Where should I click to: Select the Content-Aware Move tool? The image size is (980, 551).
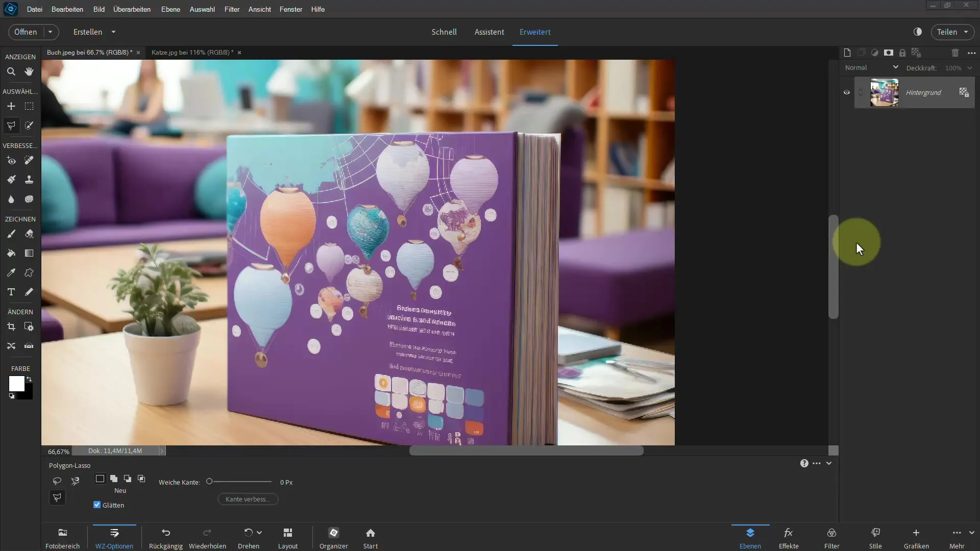click(x=11, y=346)
